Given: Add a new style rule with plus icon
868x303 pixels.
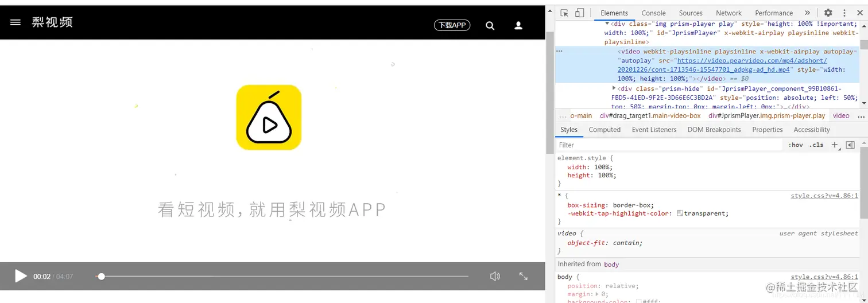Looking at the screenshot, I should tap(835, 145).
